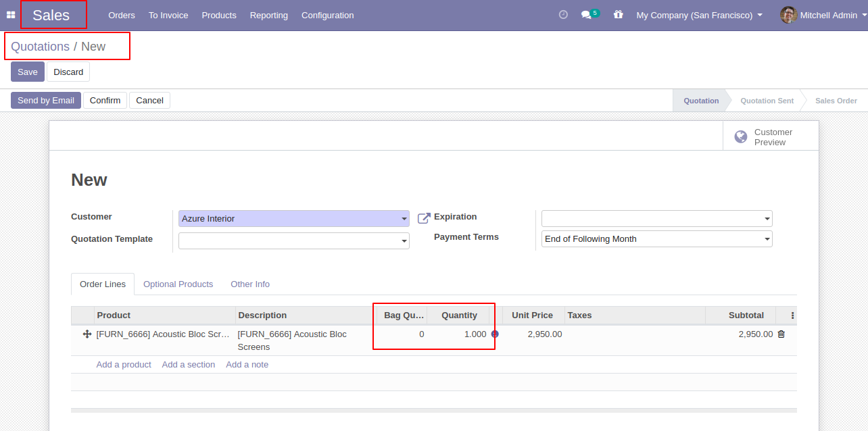The height and width of the screenshot is (431, 868).
Task: Go back via Quotations breadcrumb
Action: (x=40, y=47)
